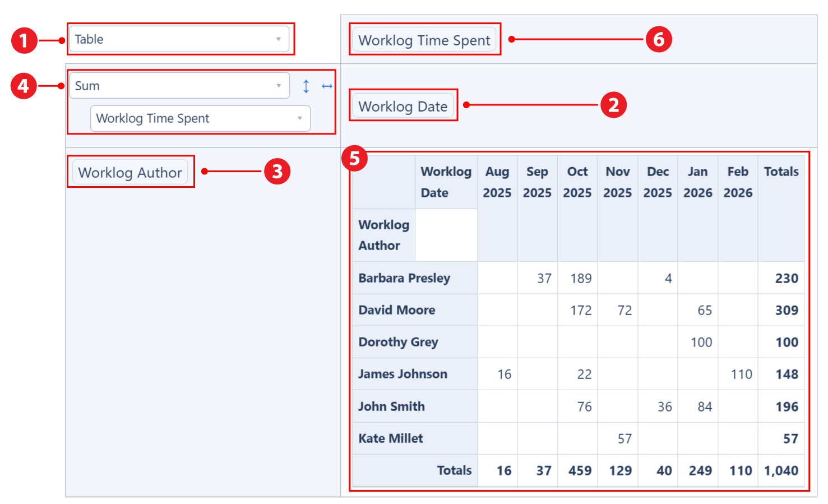Image resolution: width=828 pixels, height=504 pixels.
Task: Click James Johnson's Feb 2026 value 110
Action: pos(742,374)
